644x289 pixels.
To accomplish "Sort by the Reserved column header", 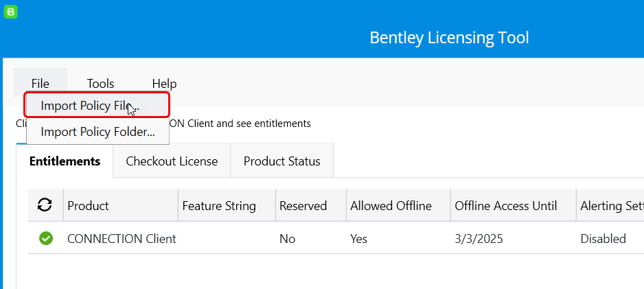I will [311, 205].
